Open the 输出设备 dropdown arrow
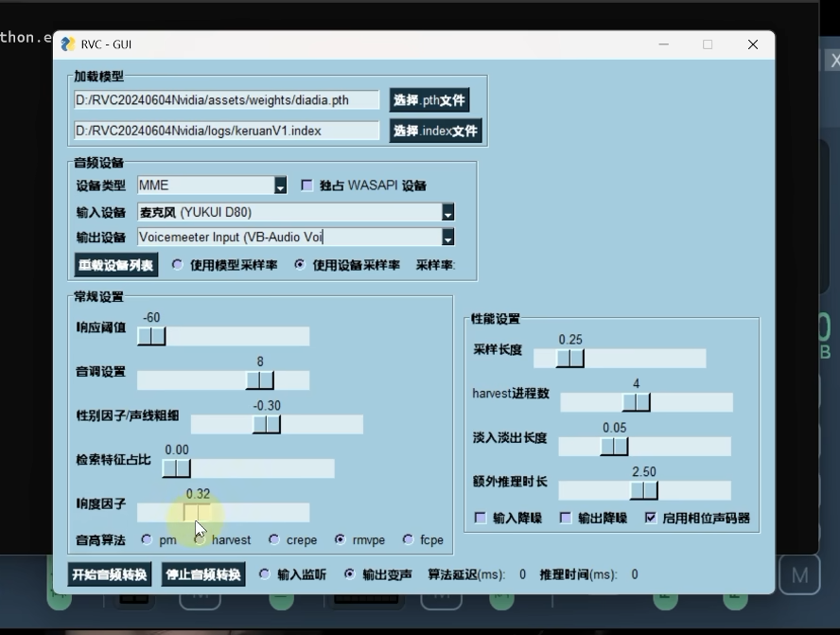The image size is (840, 635). [x=447, y=237]
